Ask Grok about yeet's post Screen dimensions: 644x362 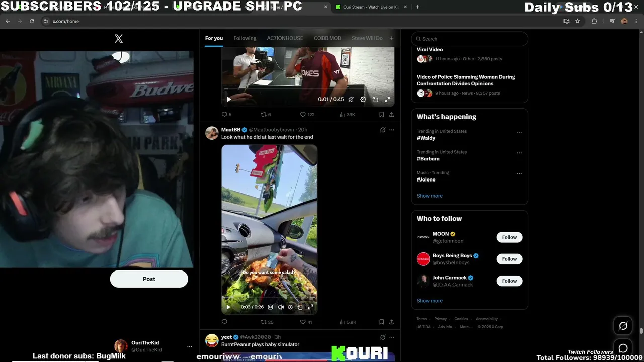pos(383,337)
